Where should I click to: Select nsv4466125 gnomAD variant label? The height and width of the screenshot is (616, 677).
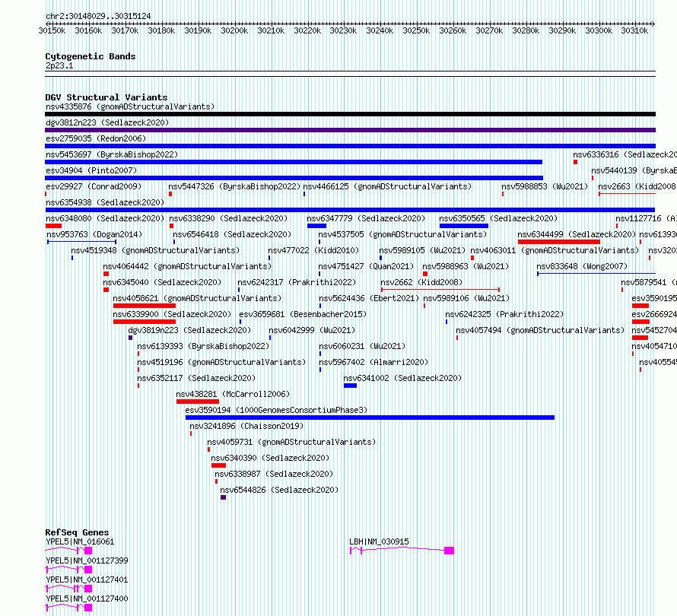(387, 186)
